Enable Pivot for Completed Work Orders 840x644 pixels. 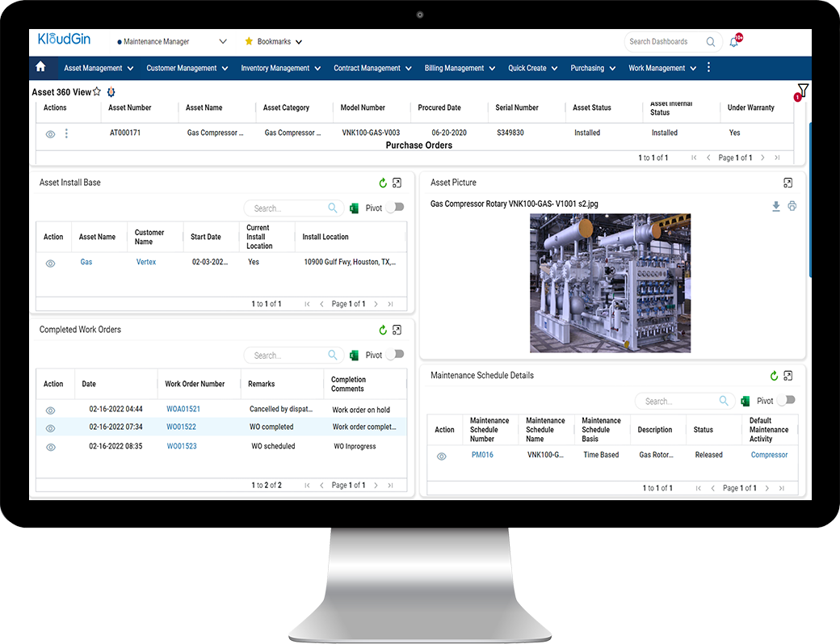click(394, 355)
